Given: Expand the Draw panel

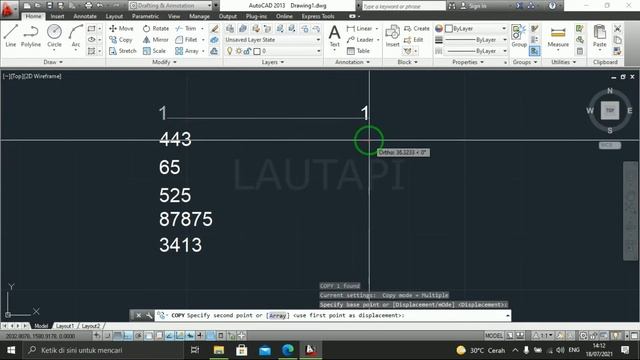Looking at the screenshot, I should point(53,62).
